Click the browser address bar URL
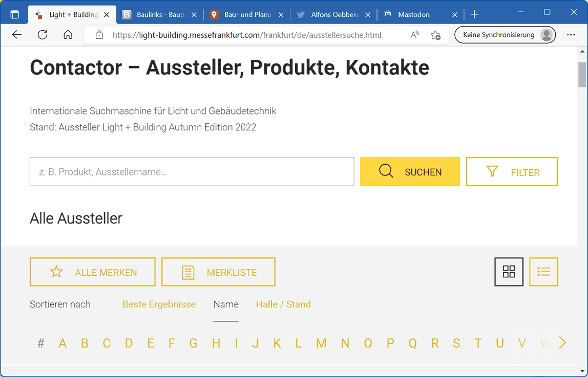The height and width of the screenshot is (377, 588). tap(247, 35)
